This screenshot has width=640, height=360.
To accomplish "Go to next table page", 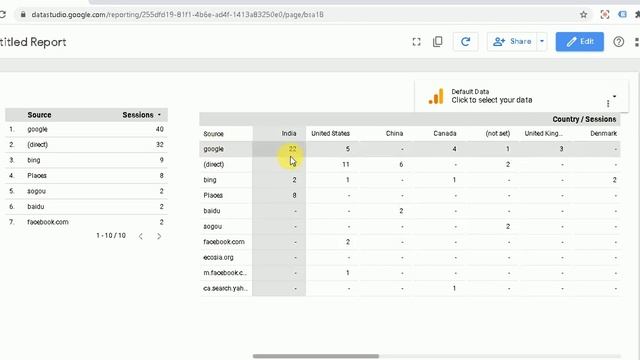I will tap(159, 236).
